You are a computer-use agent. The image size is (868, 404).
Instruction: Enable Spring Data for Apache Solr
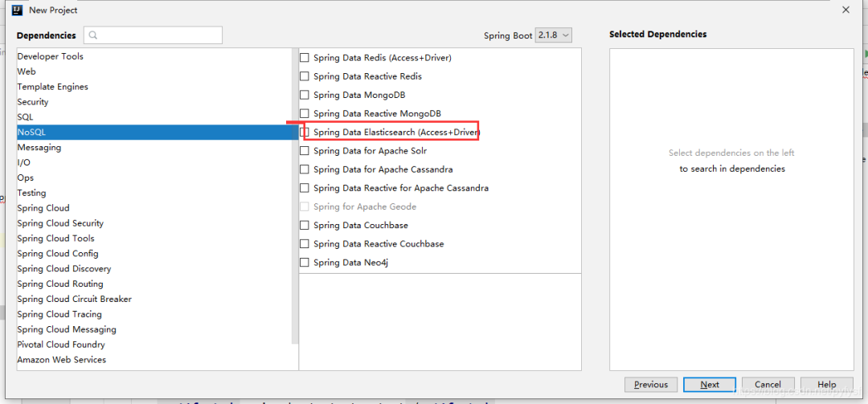tap(305, 150)
